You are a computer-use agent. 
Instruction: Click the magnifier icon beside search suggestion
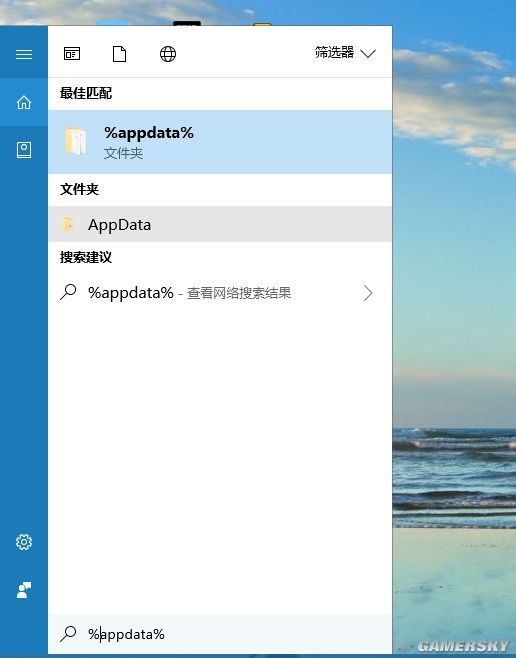coord(68,292)
